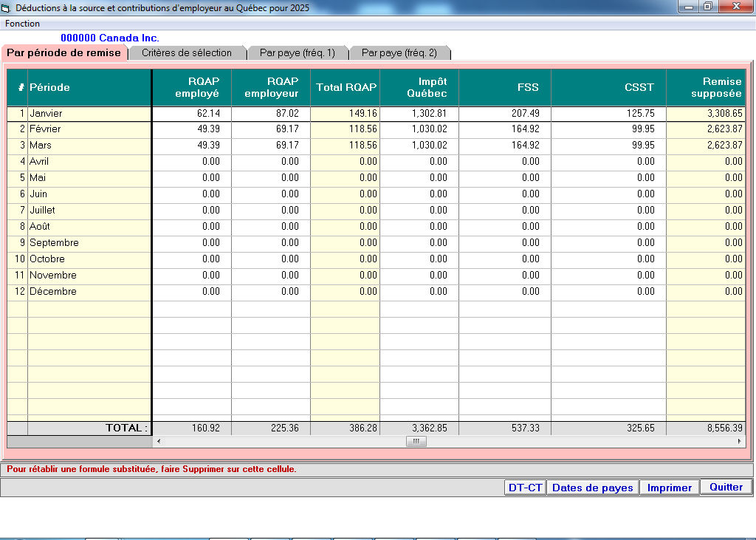756x540 pixels.
Task: Click the horizontal scrollbar thumb
Action: tap(416, 441)
